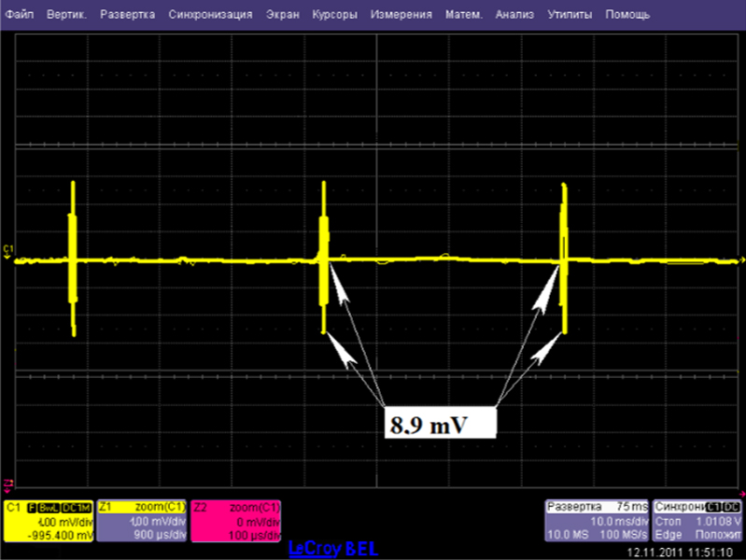
Task: Open the Развертка menu in menu bar
Action: [x=128, y=16]
